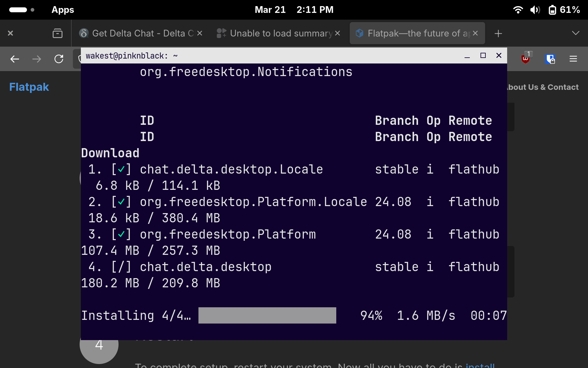588x368 pixels.
Task: Check the battery 61% indicator
Action: tap(564, 10)
